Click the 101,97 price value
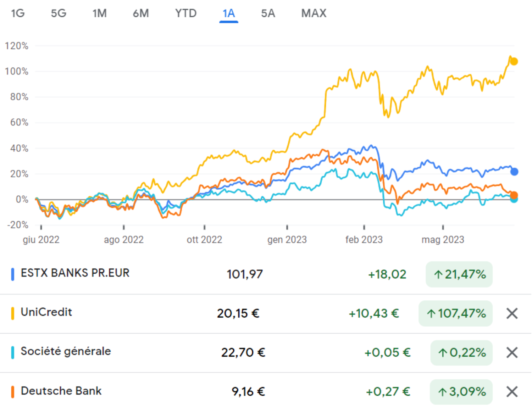Viewport: 532px width, 407px height. pyautogui.click(x=245, y=274)
